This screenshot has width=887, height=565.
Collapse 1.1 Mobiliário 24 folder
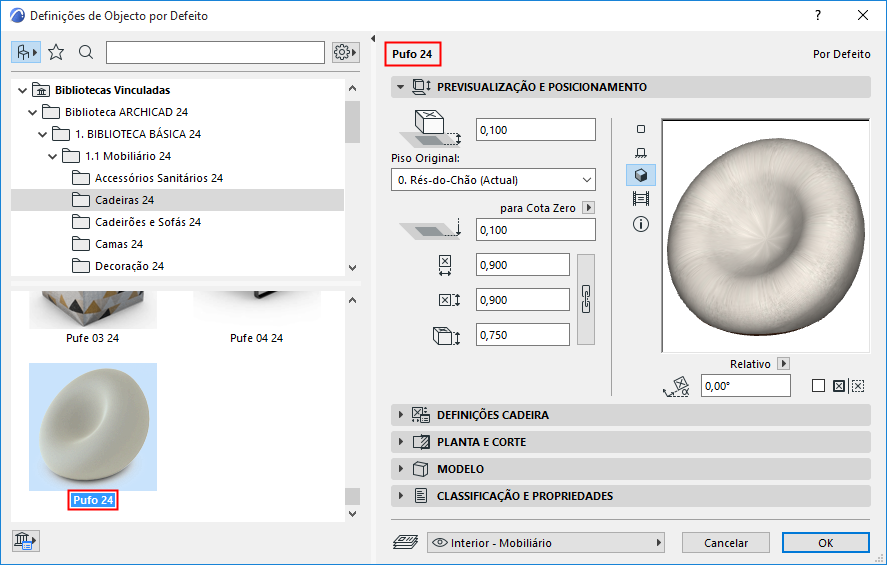(x=53, y=157)
